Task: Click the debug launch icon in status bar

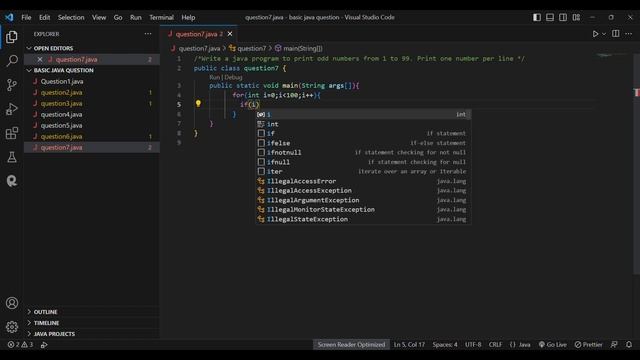Action: [x=44, y=344]
